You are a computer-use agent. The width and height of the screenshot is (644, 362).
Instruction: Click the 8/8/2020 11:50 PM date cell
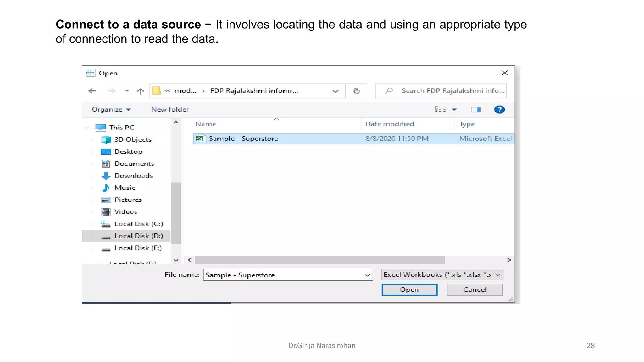397,139
